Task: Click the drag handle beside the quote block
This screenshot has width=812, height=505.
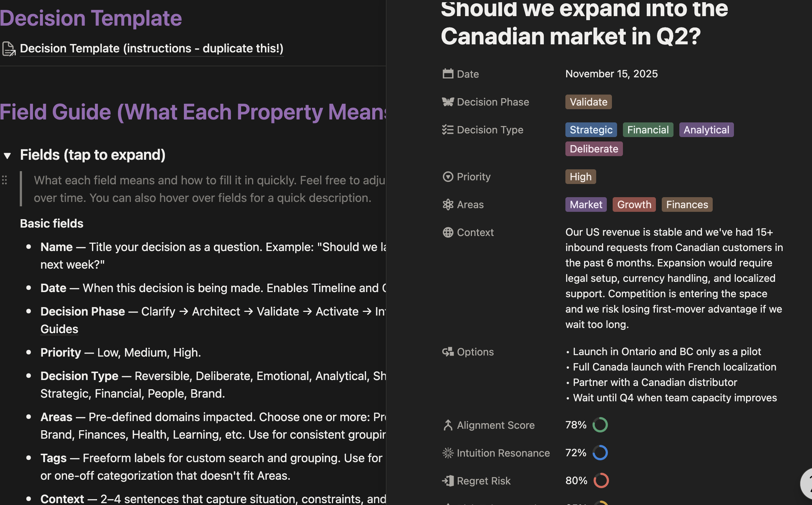Action: pos(5,180)
